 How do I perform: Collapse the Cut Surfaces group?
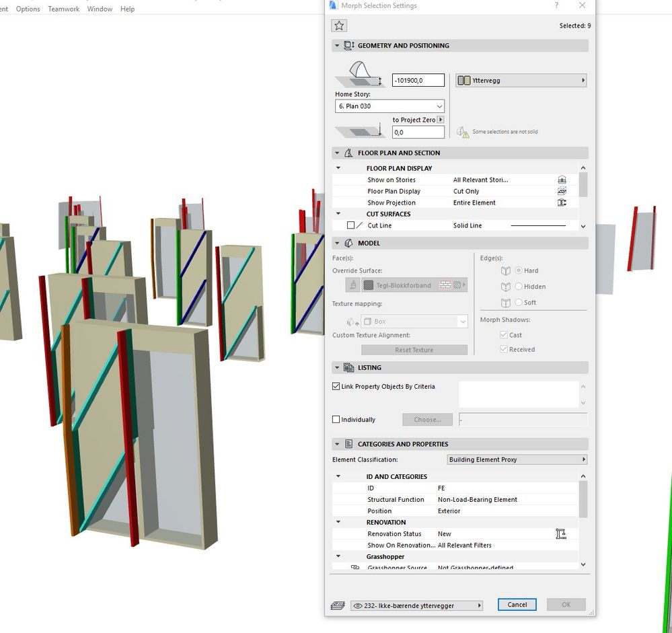tap(338, 213)
